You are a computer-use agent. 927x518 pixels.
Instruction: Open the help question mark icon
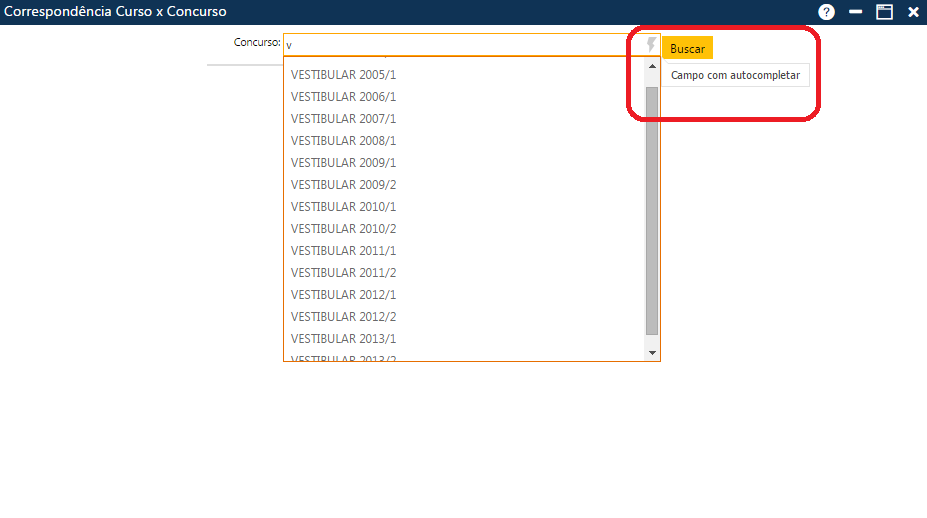(826, 12)
